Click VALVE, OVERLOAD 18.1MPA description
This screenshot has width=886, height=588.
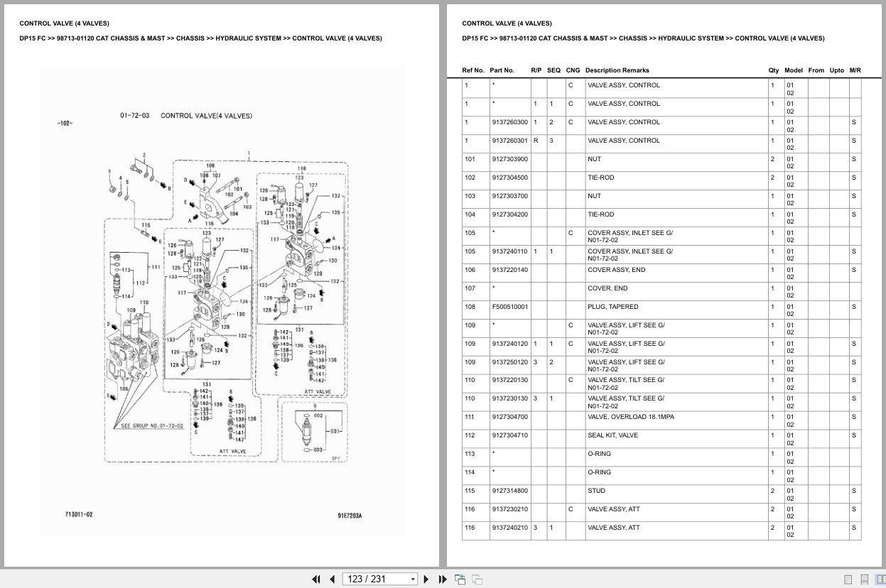(631, 417)
